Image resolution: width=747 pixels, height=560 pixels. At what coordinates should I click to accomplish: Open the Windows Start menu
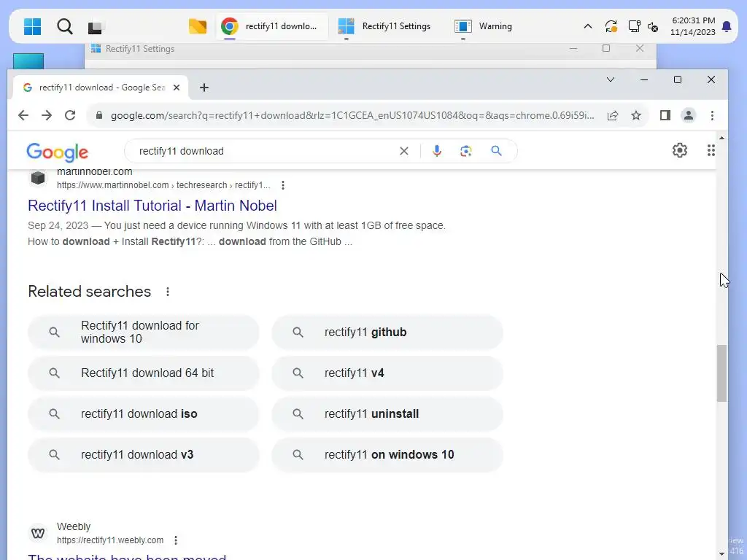click(32, 26)
